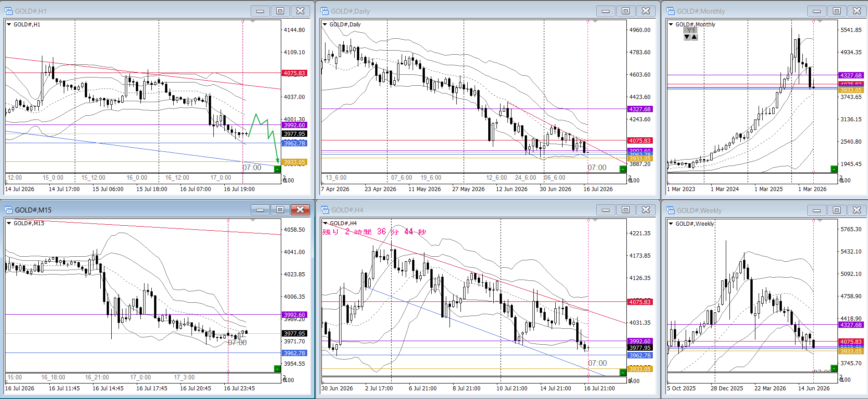Open the GOLD#,Daily chart label dropdown triangle
The width and height of the screenshot is (868, 399).
(x=325, y=25)
